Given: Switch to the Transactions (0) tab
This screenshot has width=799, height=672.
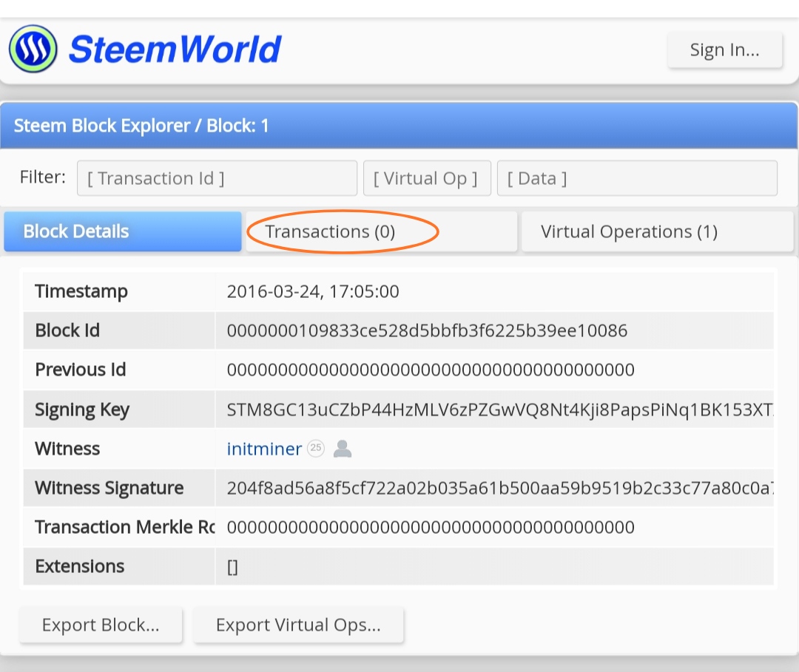Looking at the screenshot, I should click(382, 231).
